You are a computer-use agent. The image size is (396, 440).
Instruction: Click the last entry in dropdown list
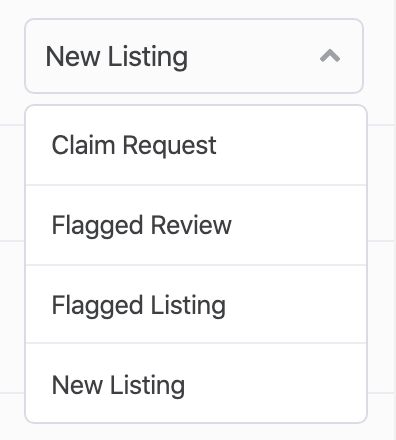coord(196,383)
